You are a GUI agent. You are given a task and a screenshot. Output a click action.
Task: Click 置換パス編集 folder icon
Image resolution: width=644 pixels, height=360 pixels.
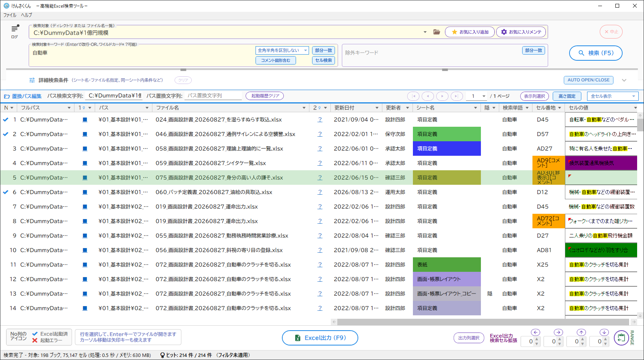click(x=7, y=96)
